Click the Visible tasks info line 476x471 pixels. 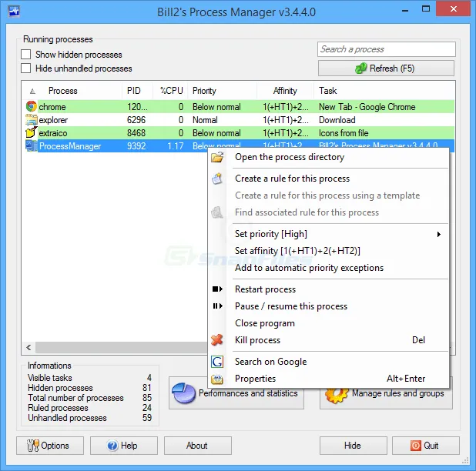click(89, 378)
